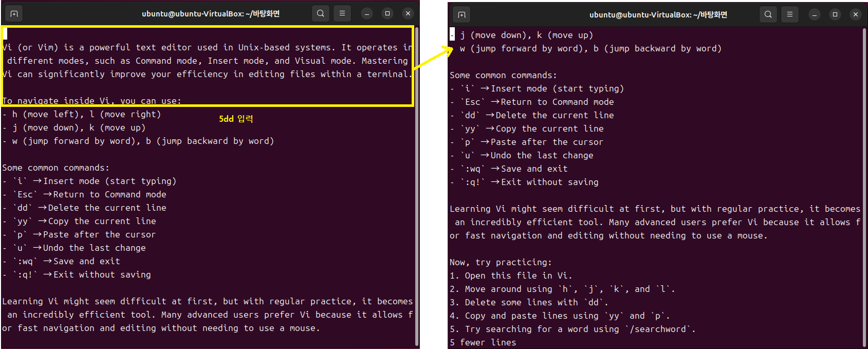This screenshot has width=868, height=349.
Task: Maximize the right terminal window
Action: pos(835,14)
